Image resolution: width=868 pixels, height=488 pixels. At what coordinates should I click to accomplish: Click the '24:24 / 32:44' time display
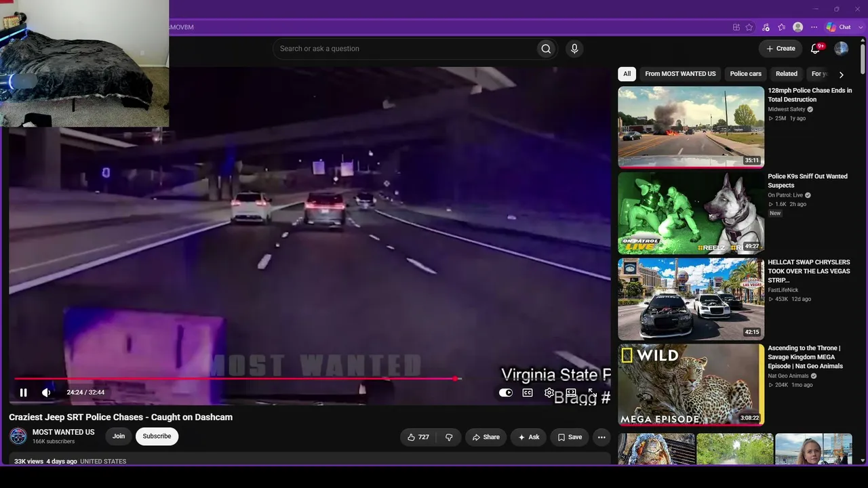tap(85, 392)
